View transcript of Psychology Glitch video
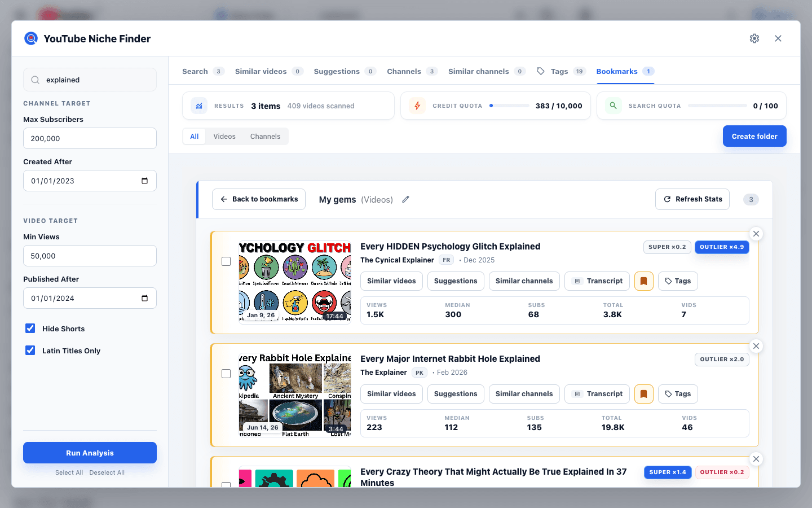The image size is (812, 508). pos(597,281)
